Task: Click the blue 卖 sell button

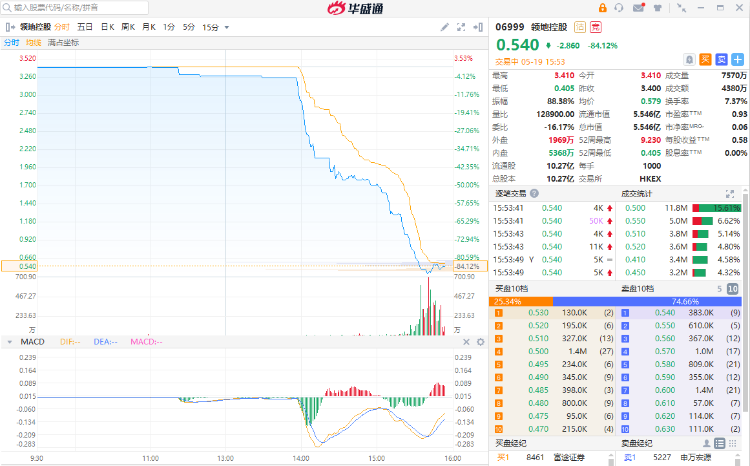Action: click(721, 59)
